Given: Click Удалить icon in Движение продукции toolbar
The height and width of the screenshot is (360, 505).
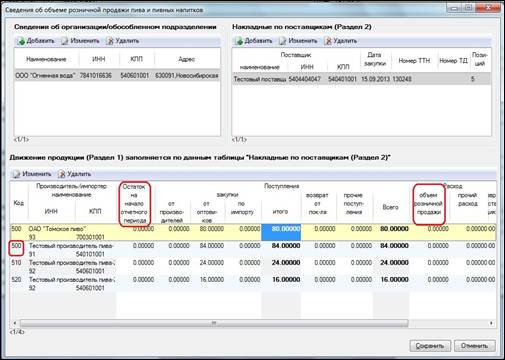Looking at the screenshot, I should pos(61,174).
